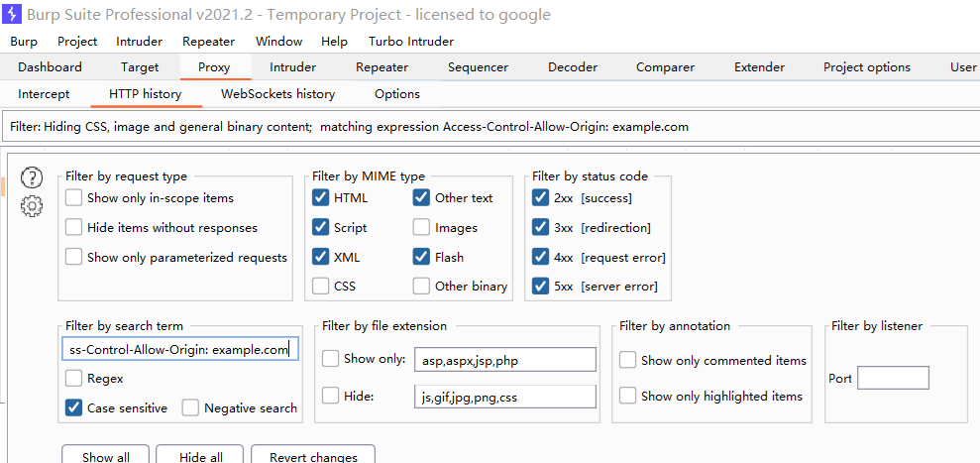Switch to the Target tab
The height and width of the screenshot is (463, 980).
tap(140, 67)
